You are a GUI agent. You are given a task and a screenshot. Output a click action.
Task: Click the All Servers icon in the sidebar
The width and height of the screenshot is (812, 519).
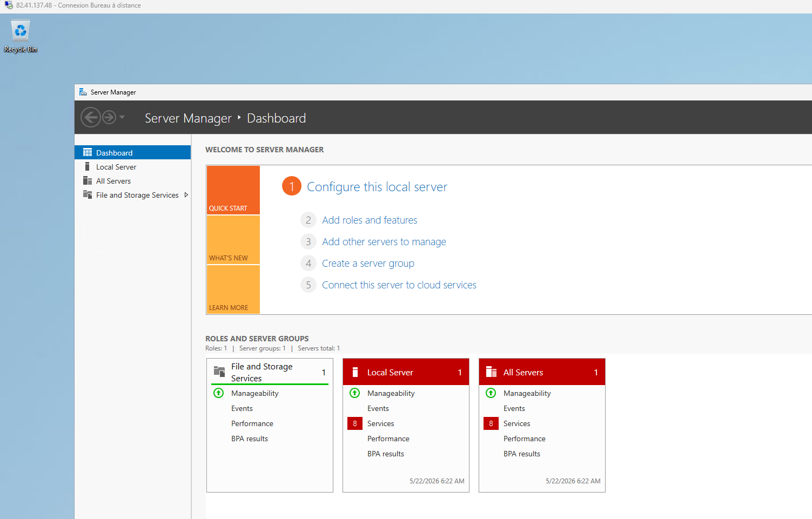tap(88, 181)
